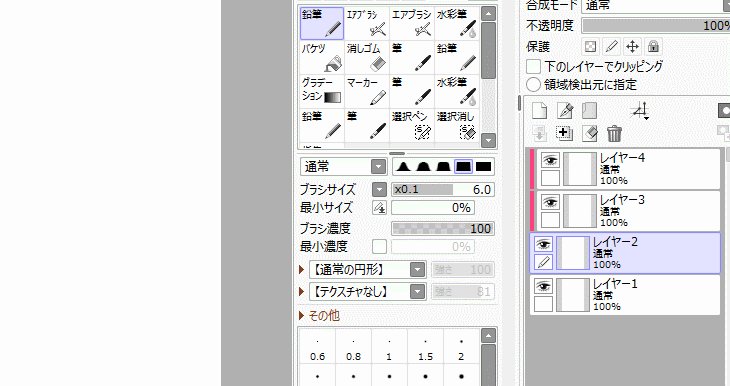The height and width of the screenshot is (386, 730).
Task: Delete layer with trash can icon
Action: tap(615, 134)
